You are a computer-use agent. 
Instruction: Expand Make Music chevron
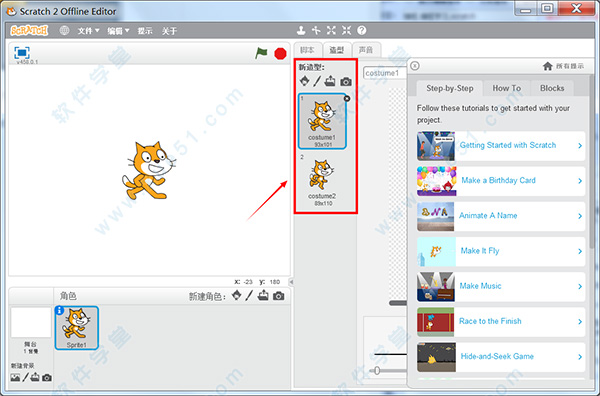(x=580, y=287)
